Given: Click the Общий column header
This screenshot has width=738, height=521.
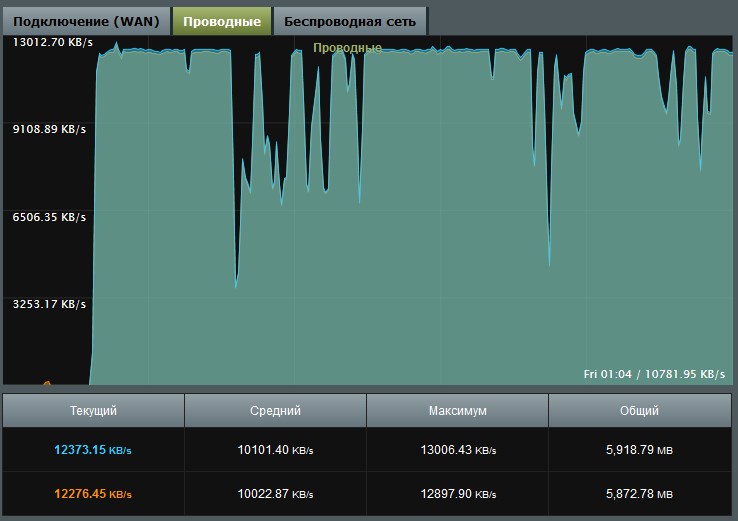Looking at the screenshot, I should pos(639,411).
